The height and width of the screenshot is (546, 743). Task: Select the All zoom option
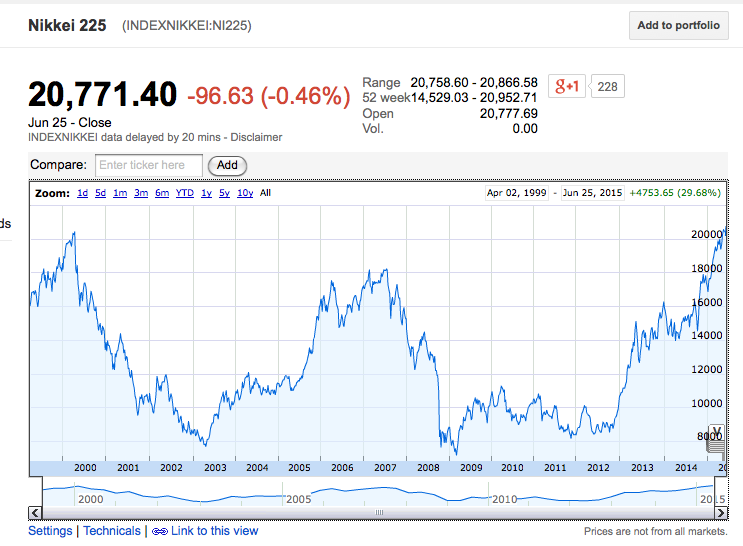click(265, 193)
